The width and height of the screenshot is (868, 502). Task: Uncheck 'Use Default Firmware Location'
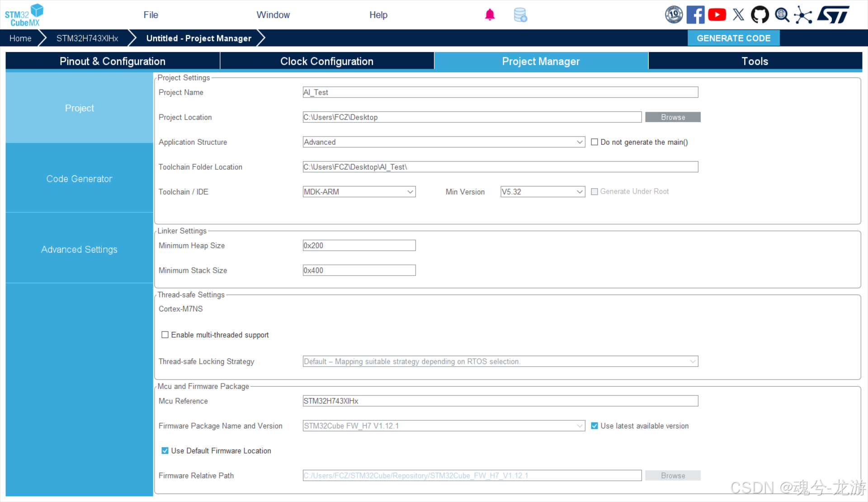pyautogui.click(x=165, y=451)
